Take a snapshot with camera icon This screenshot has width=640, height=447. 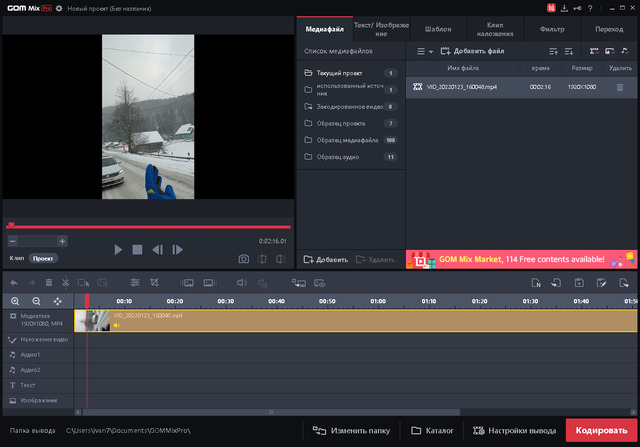[244, 259]
